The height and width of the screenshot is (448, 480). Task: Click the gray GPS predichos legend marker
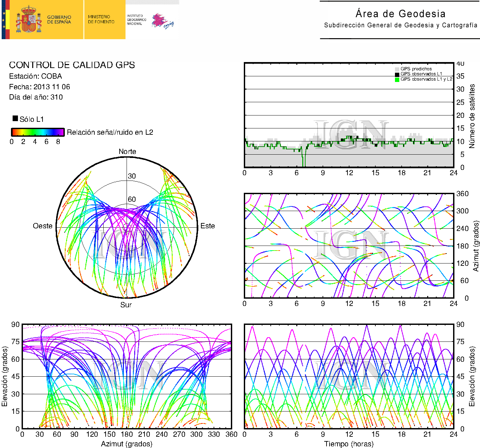[397, 69]
